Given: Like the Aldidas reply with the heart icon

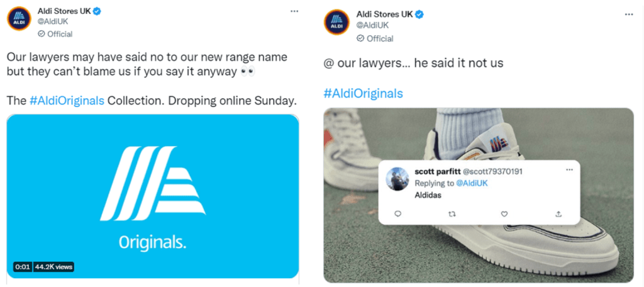Looking at the screenshot, I should tap(505, 214).
